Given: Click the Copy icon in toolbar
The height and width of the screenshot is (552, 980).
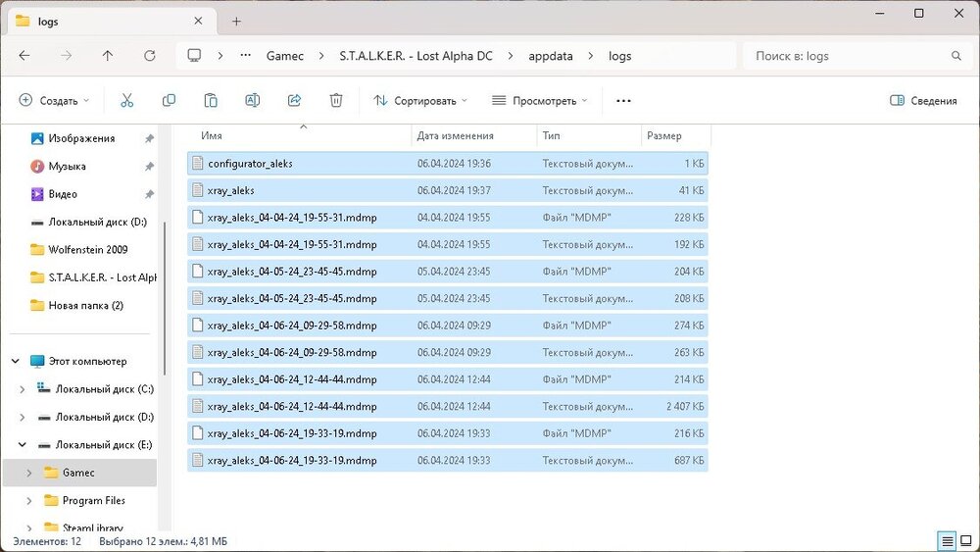Looking at the screenshot, I should [169, 100].
